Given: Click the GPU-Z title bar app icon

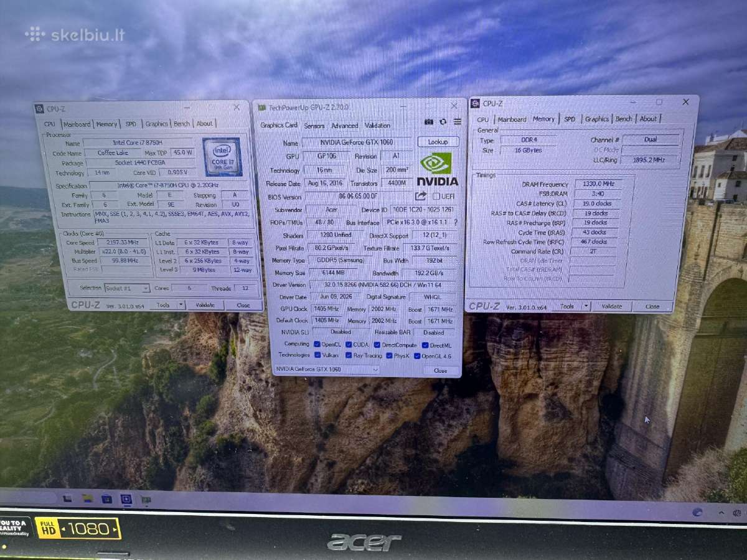Looking at the screenshot, I should [x=263, y=108].
